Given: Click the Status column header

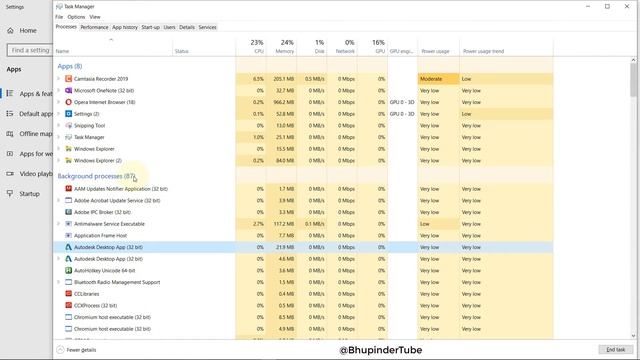Looking at the screenshot, I should click(x=204, y=46).
